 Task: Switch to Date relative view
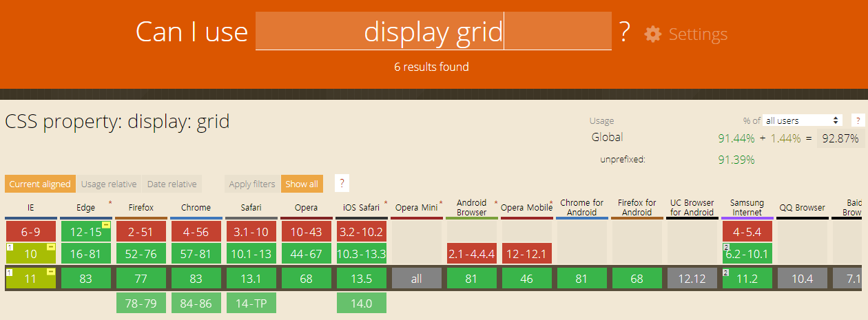pyautogui.click(x=172, y=184)
